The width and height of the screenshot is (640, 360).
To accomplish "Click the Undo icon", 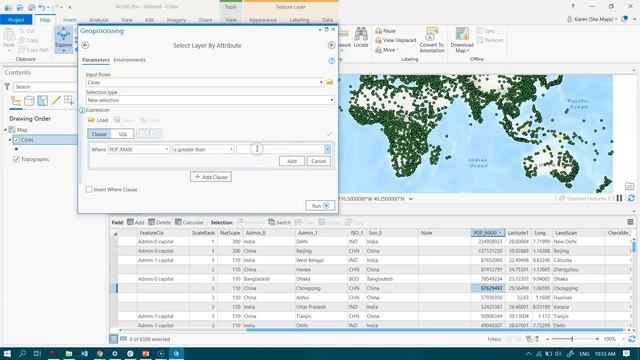I will (42, 7).
